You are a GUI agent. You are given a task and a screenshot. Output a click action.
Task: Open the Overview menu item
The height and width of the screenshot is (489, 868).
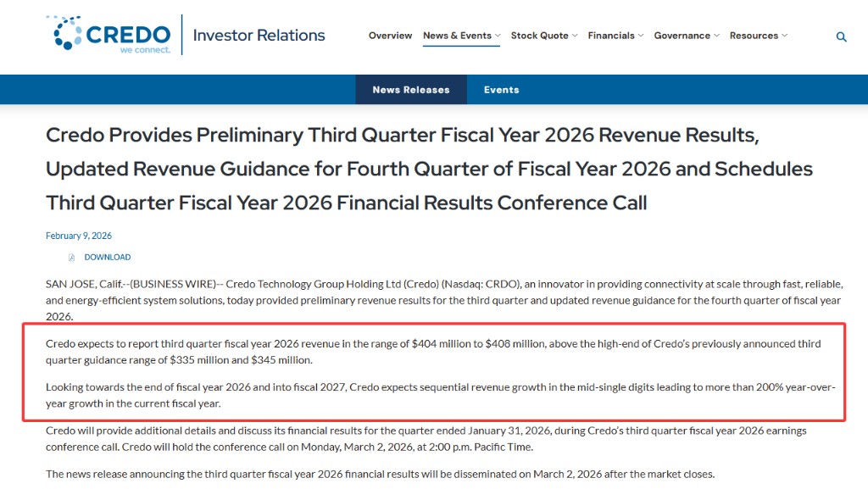pos(390,36)
